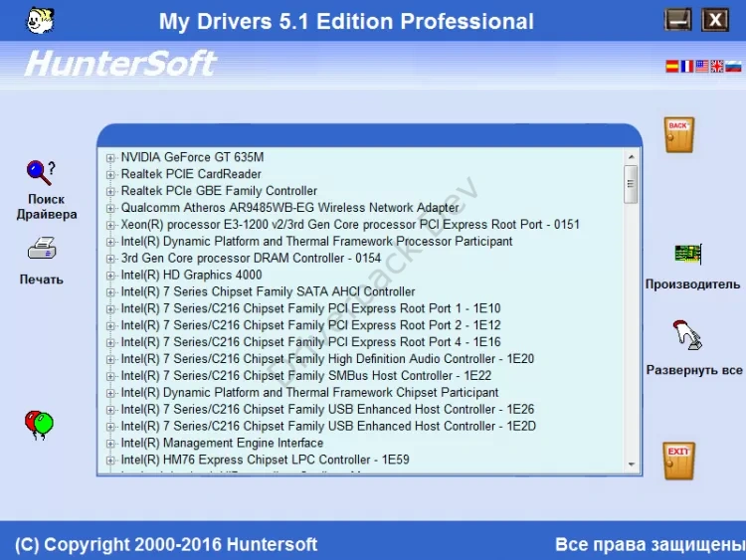Viewport: 746px width, 560px height.
Task: Quit using the EXIT door icon
Action: pyautogui.click(x=679, y=461)
